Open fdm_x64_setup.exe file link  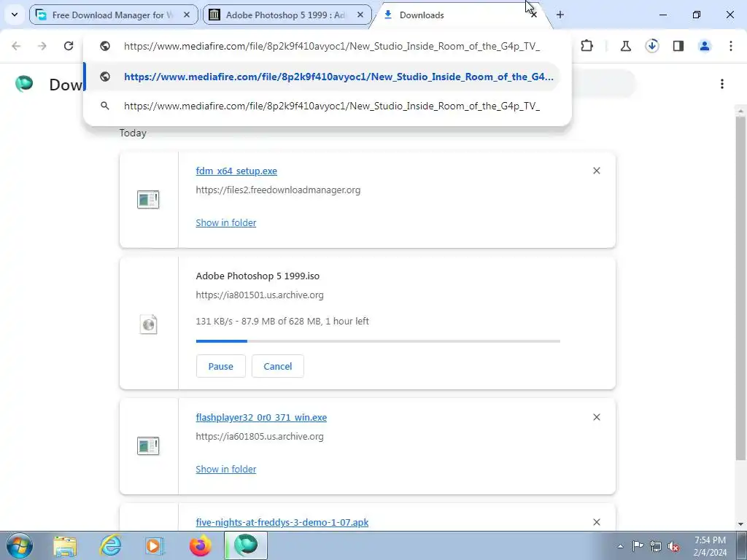coord(236,171)
